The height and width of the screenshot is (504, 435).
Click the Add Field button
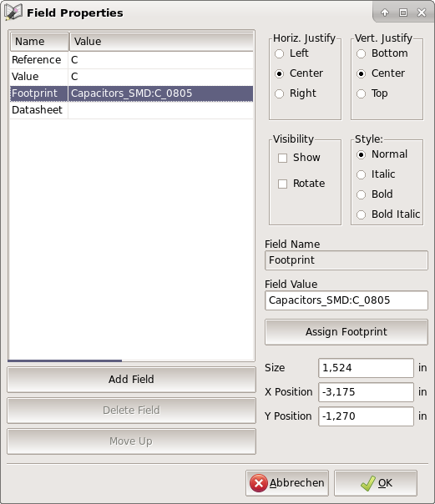pyautogui.click(x=131, y=380)
